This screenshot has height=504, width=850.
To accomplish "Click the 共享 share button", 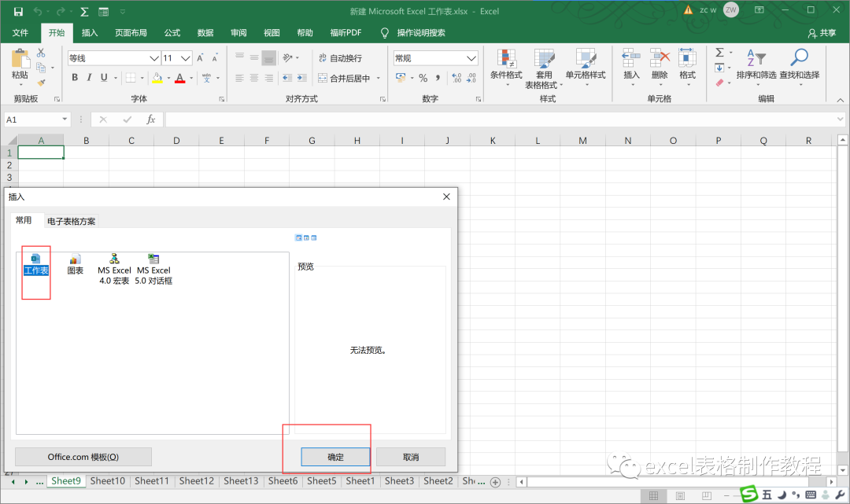I will coord(822,33).
